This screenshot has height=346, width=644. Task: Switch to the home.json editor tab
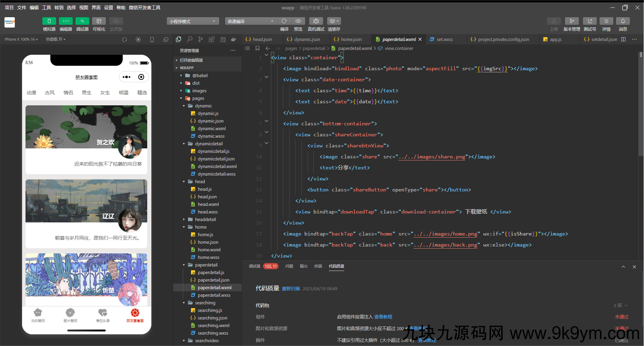pos(351,40)
